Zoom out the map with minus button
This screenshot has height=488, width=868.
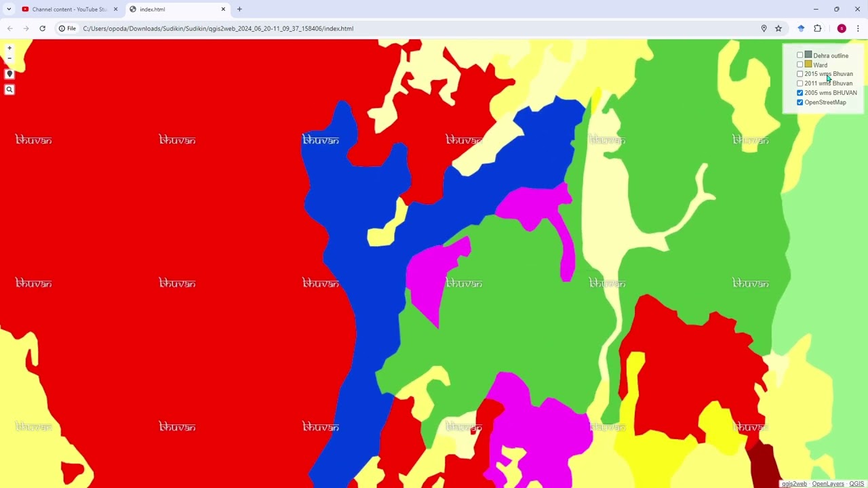[9, 58]
